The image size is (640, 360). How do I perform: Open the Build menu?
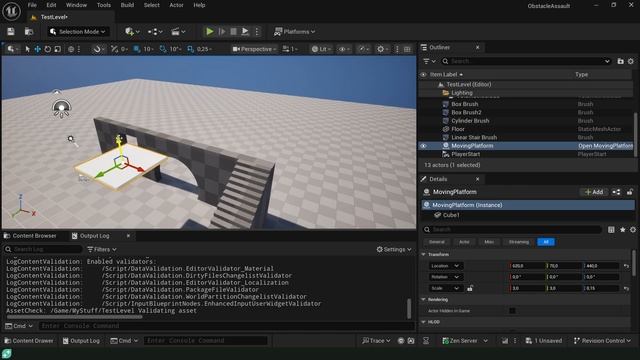(x=127, y=5)
